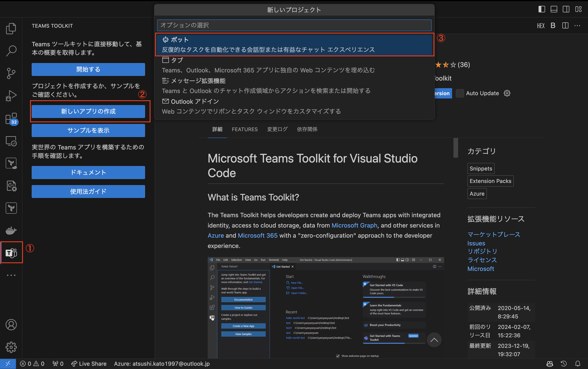The image size is (588, 369).
Task: Open the マーケットプレース link
Action: click(x=494, y=235)
